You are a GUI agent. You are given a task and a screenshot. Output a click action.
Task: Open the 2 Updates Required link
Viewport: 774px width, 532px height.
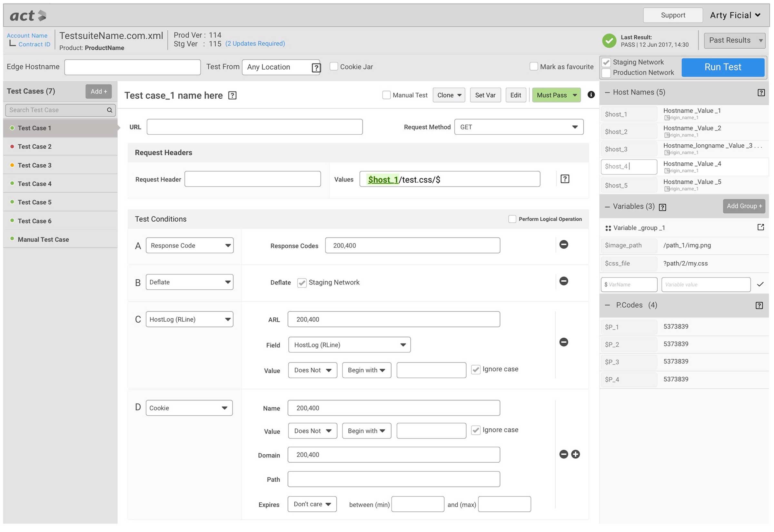point(255,44)
